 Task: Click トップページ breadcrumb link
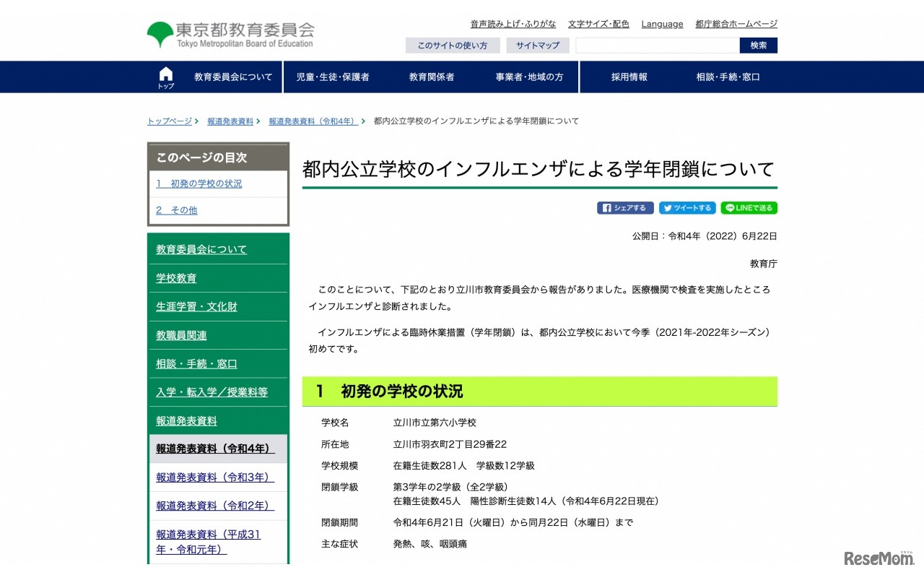click(170, 121)
